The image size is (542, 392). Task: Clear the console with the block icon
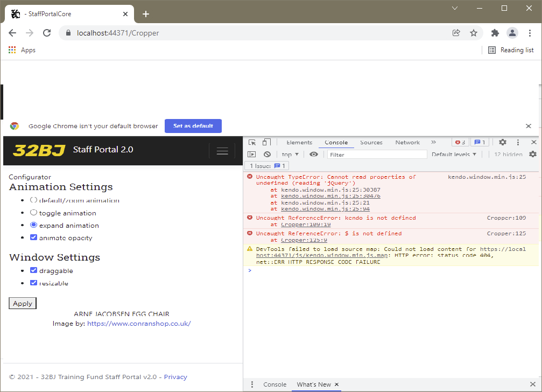point(267,155)
